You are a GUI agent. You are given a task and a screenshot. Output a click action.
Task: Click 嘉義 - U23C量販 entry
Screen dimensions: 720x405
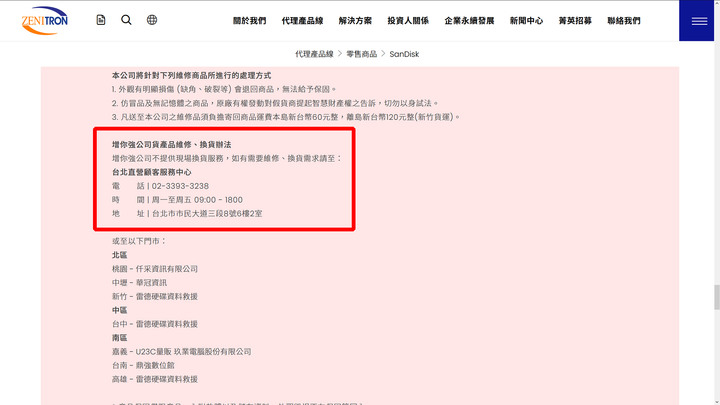tap(181, 351)
